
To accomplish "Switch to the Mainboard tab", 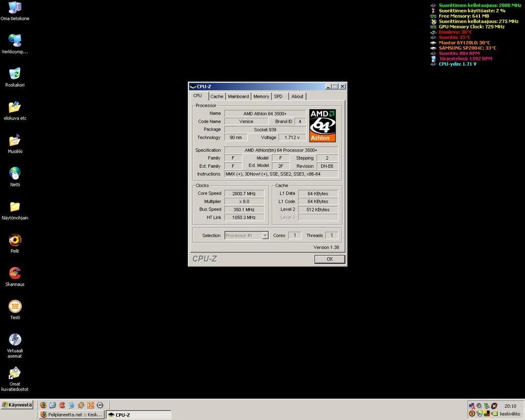I will click(238, 96).
